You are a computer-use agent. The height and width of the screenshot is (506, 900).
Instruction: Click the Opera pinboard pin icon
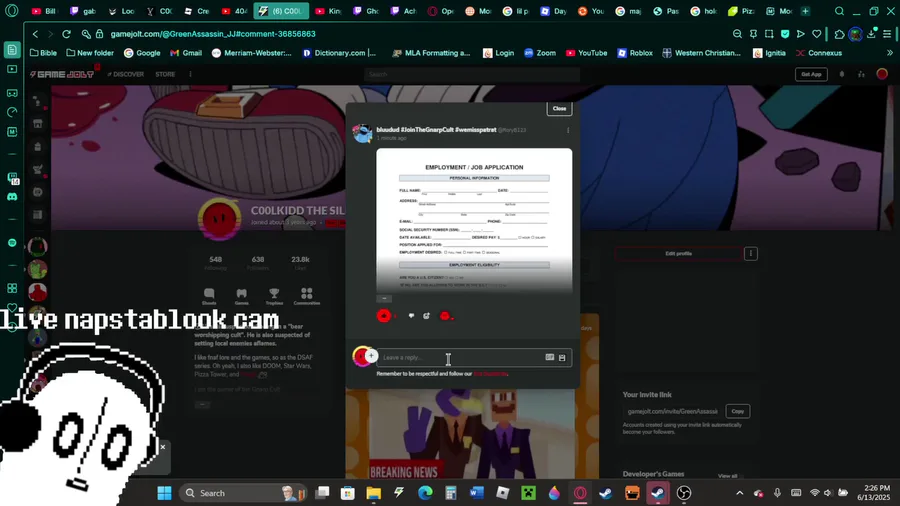[753, 34]
